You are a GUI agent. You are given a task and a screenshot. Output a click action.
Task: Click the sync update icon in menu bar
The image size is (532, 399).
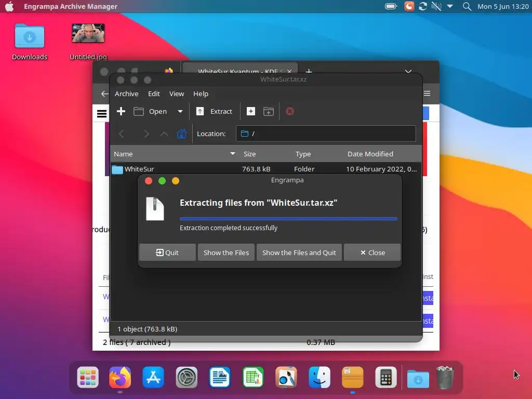[423, 6]
